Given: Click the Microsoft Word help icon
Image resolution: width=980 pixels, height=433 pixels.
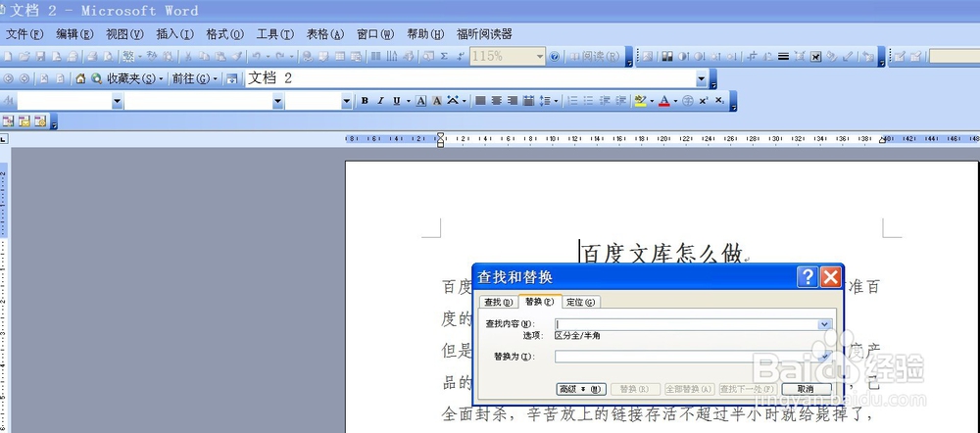Looking at the screenshot, I should [x=555, y=56].
